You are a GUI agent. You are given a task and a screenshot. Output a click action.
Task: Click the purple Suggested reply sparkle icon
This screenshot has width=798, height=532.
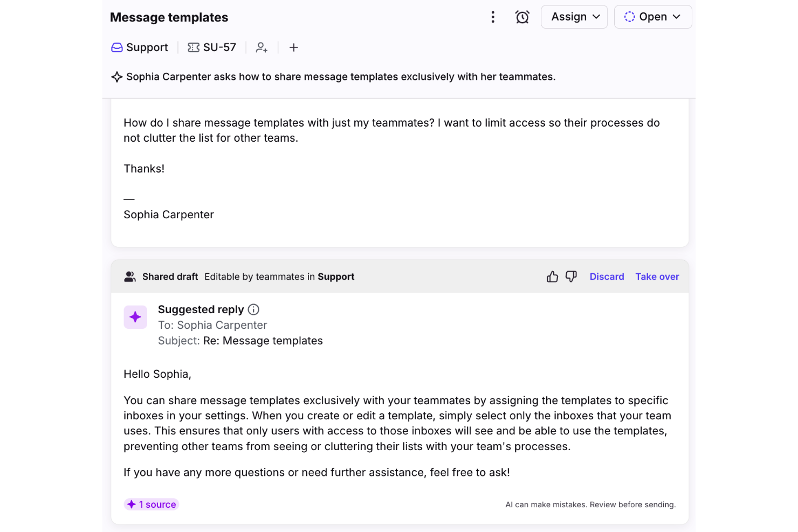[x=135, y=317]
